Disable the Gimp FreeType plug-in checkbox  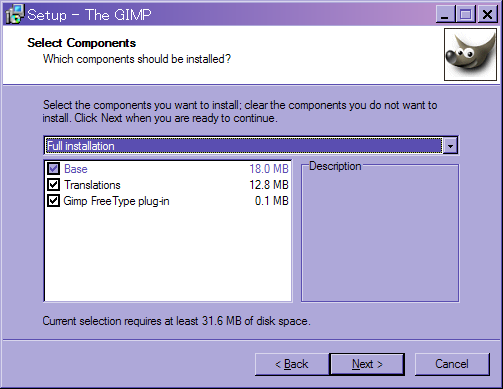point(53,201)
